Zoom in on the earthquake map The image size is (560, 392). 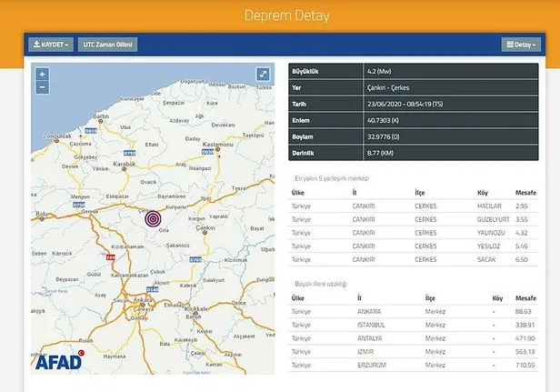[x=42, y=74]
